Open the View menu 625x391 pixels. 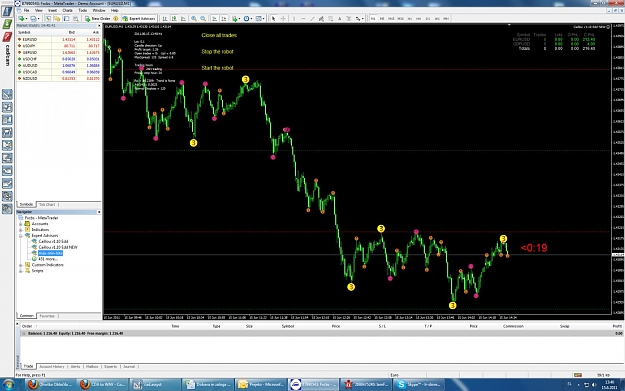[x=39, y=10]
